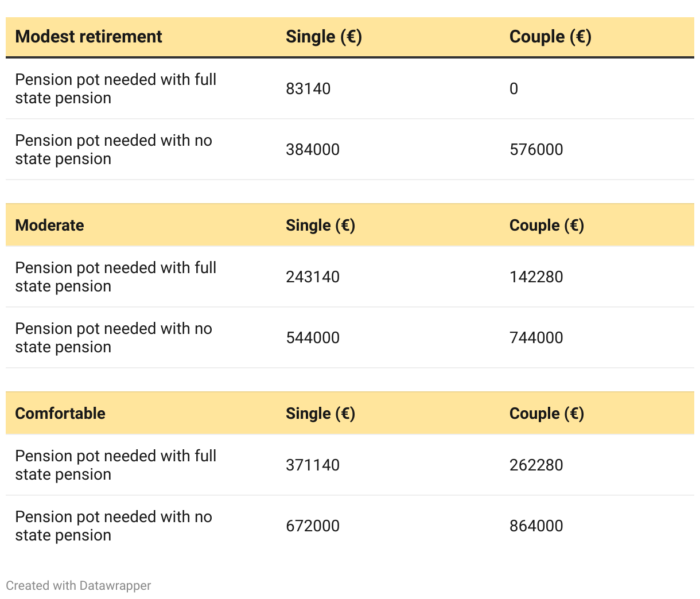Screen dimensions: 700x599
Task: Select the 262280 couple value
Action: coord(536,465)
